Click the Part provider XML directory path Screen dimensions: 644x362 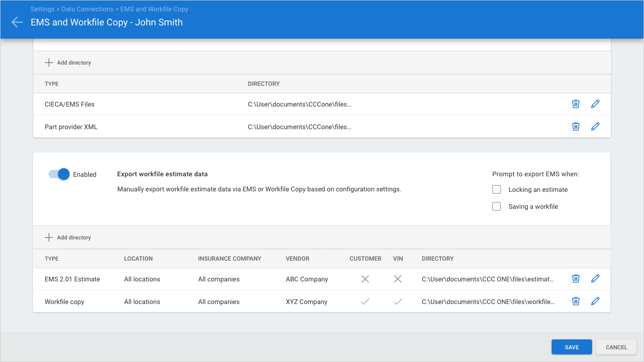tap(300, 127)
